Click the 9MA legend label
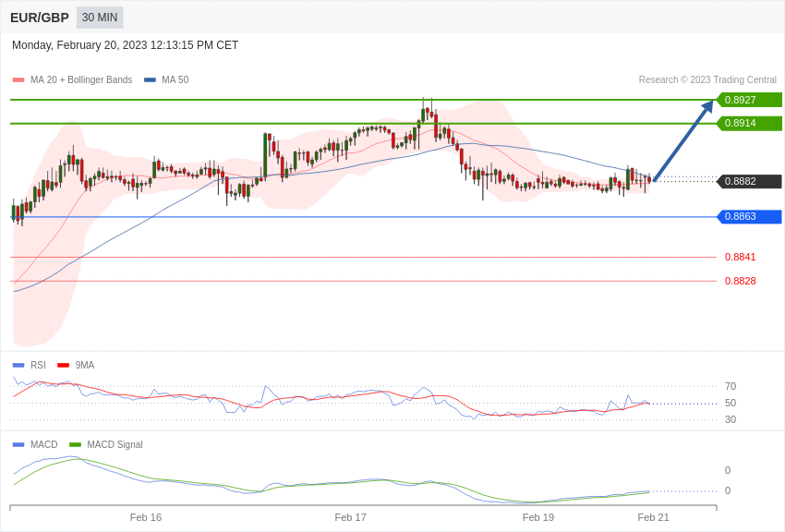The height and width of the screenshot is (532, 785). click(x=85, y=366)
